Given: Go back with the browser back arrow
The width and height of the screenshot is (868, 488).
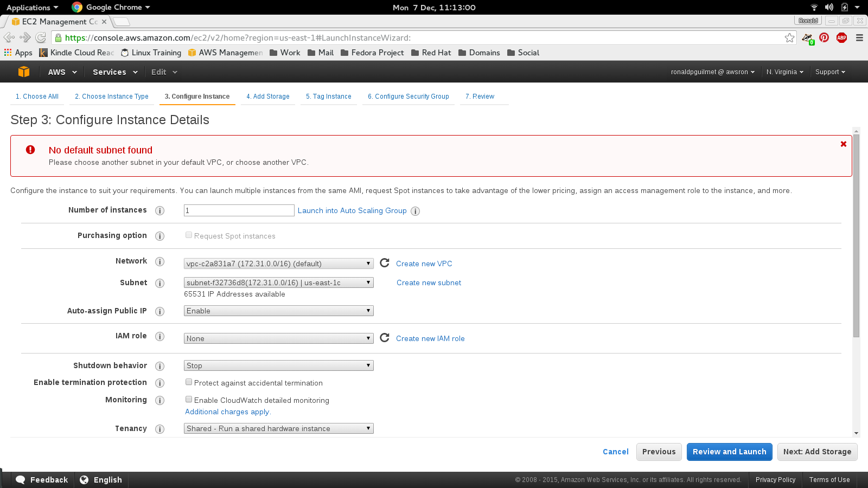Looking at the screenshot, I should coord(9,37).
